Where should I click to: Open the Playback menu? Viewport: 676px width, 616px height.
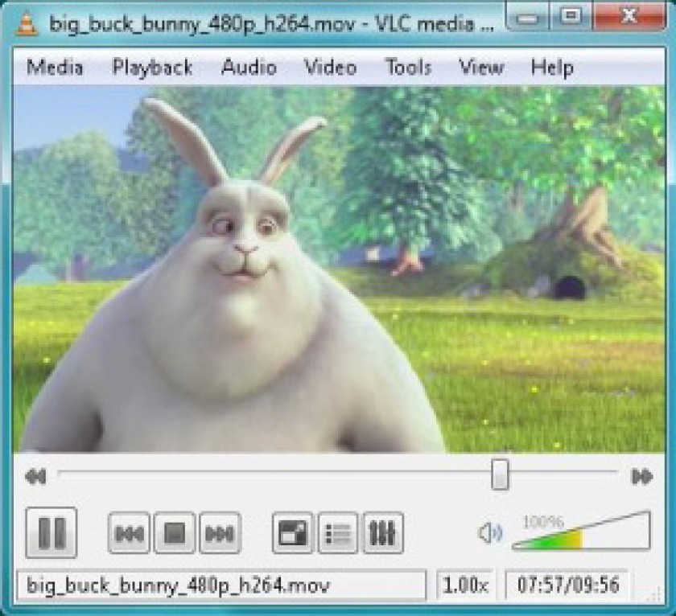[152, 68]
